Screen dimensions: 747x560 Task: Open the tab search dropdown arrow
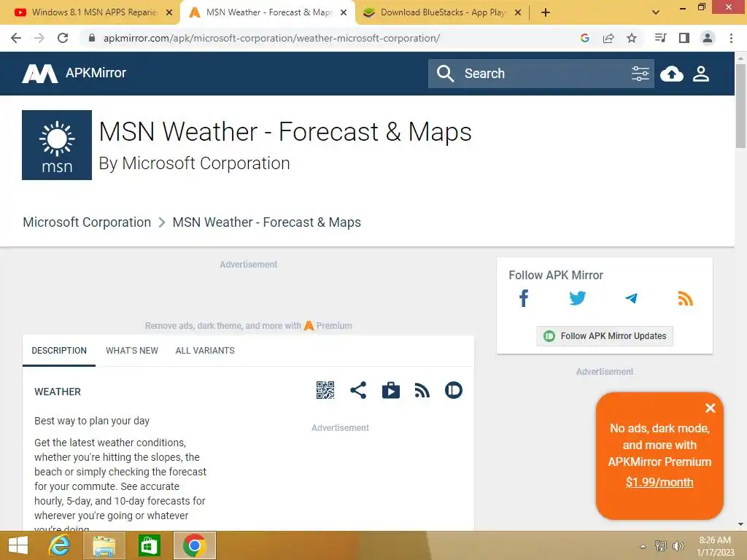(x=656, y=12)
